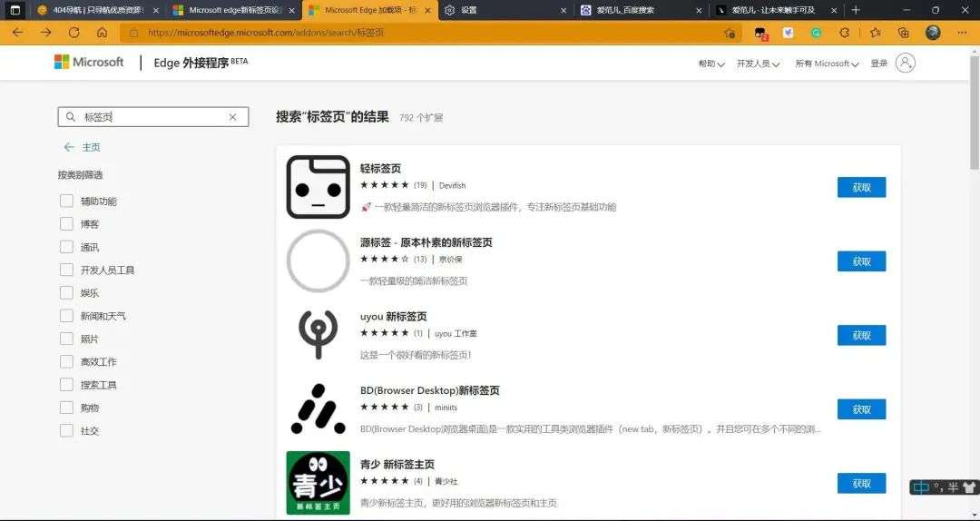The image size is (980, 521).
Task: Open the browser home page
Action: point(102,33)
